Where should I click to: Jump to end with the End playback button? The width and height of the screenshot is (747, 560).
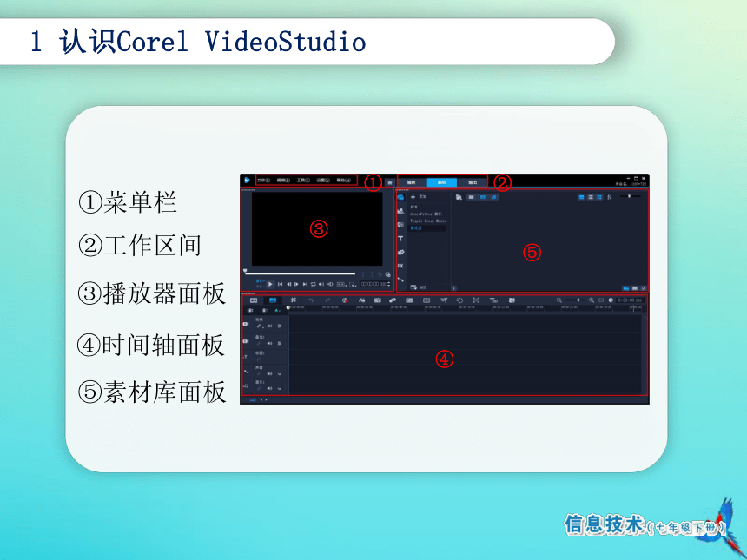tap(305, 284)
